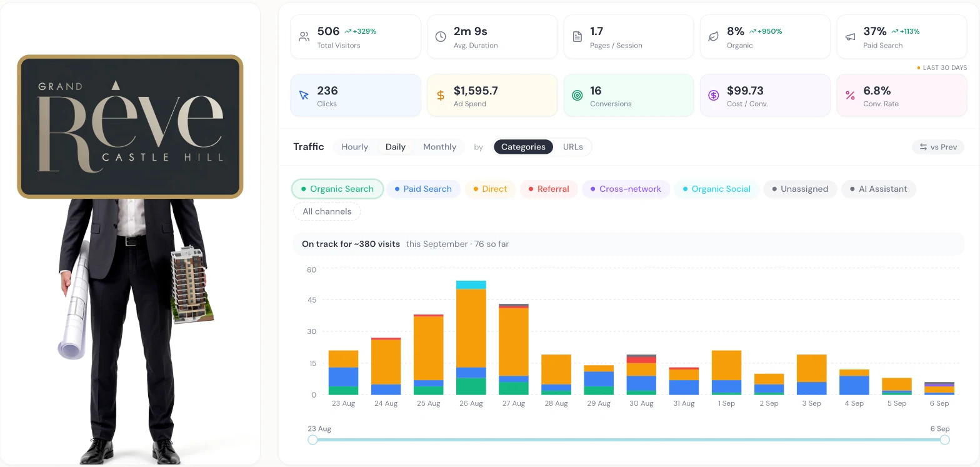Click the +329% trend arrow
Image resolution: width=980 pixels, height=467 pixels.
[348, 31]
